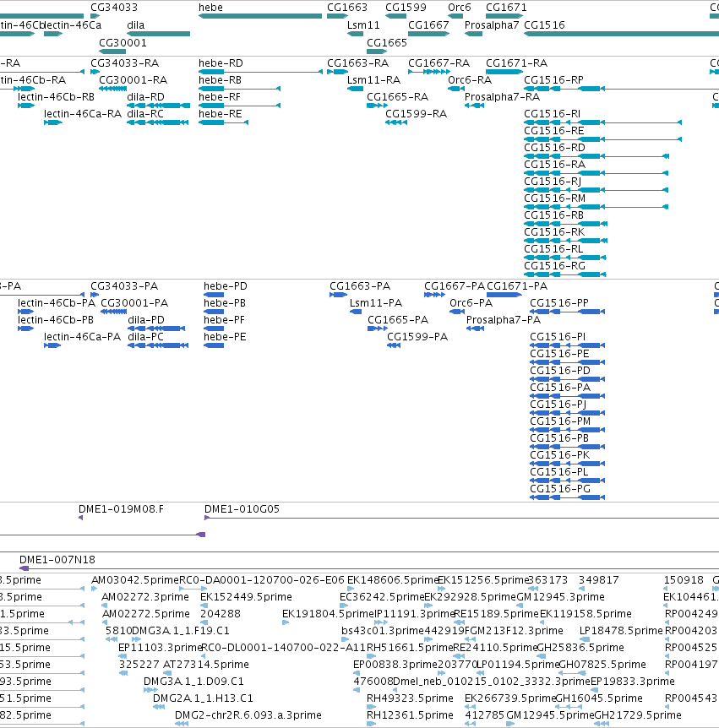
Task: Click protein CG1671-PA
Action: click(504, 295)
